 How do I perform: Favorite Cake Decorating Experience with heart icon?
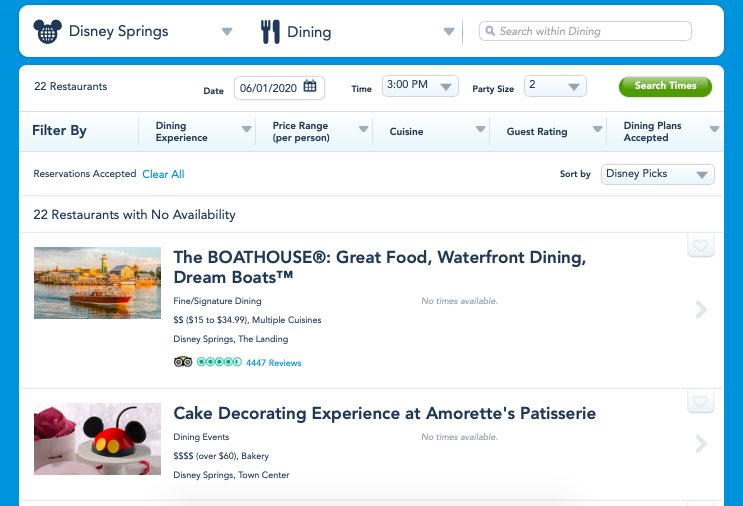tap(700, 401)
